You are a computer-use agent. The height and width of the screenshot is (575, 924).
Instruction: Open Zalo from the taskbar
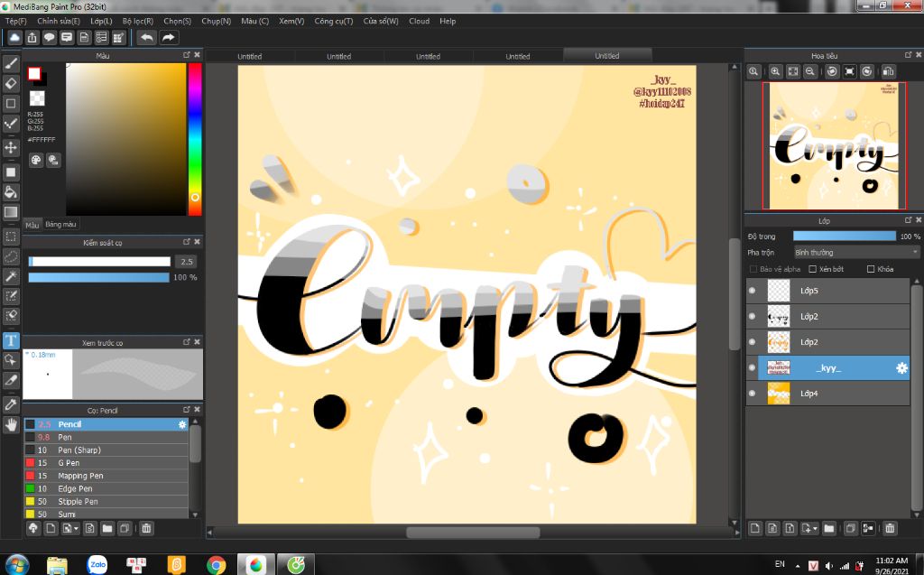point(97,565)
